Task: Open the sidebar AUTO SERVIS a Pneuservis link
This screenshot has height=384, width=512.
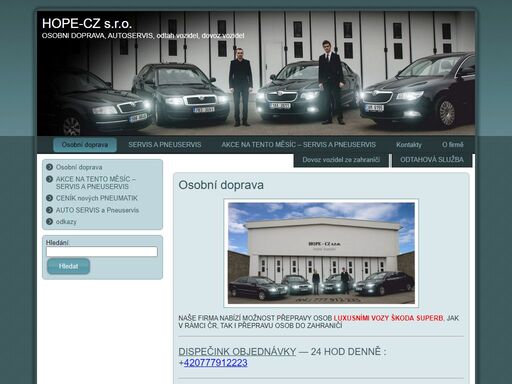Action: (97, 210)
